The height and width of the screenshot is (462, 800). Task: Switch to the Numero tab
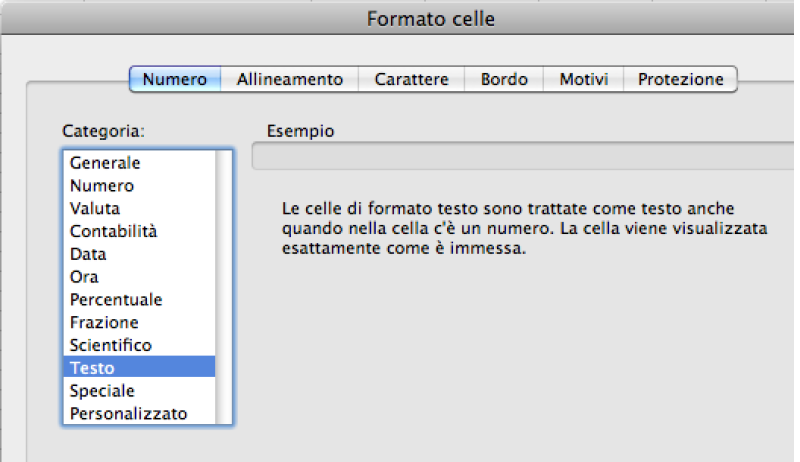coord(175,79)
